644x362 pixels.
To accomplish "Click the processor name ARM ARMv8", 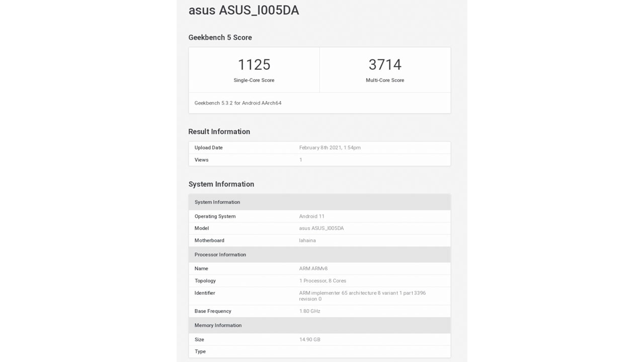I will (313, 268).
